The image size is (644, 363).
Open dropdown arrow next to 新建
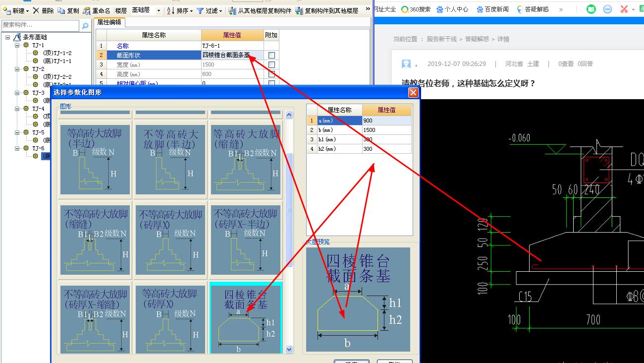27,11
